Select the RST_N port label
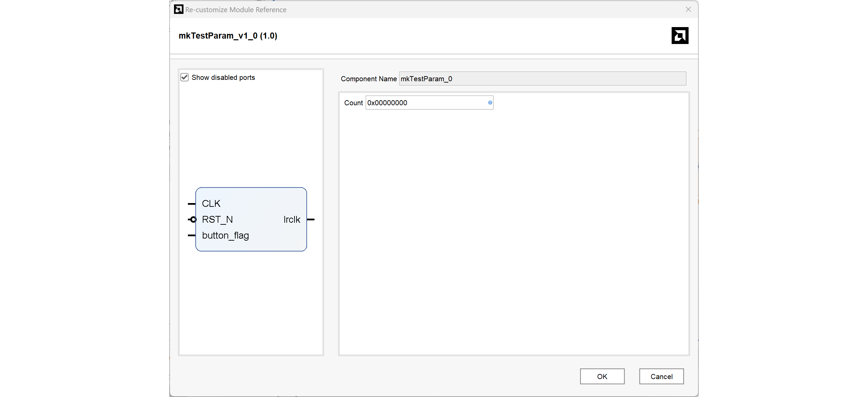The width and height of the screenshot is (868, 397). click(217, 220)
